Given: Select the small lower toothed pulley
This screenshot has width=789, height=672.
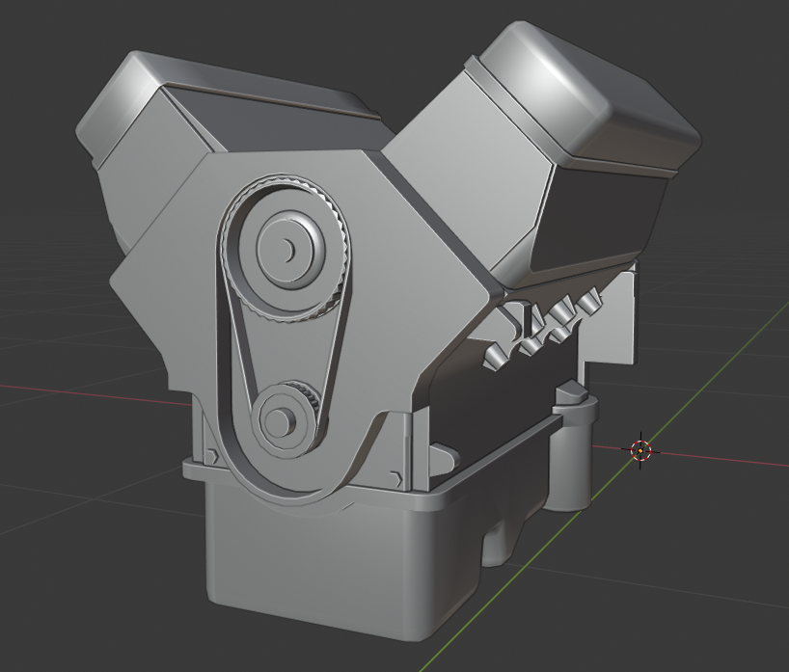Looking at the screenshot, I should 286,419.
